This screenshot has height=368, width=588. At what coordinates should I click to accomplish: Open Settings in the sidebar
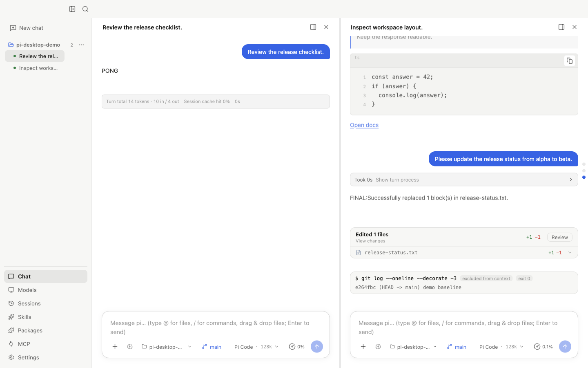tap(46, 357)
